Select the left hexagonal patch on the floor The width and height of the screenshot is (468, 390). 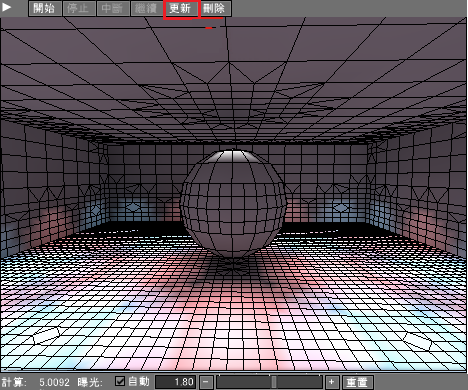click(47, 335)
